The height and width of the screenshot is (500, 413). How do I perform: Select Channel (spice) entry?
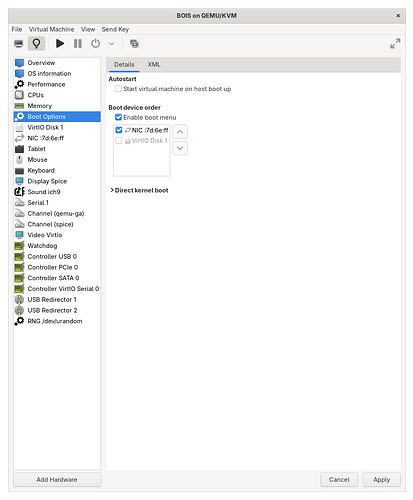pyautogui.click(x=57, y=224)
